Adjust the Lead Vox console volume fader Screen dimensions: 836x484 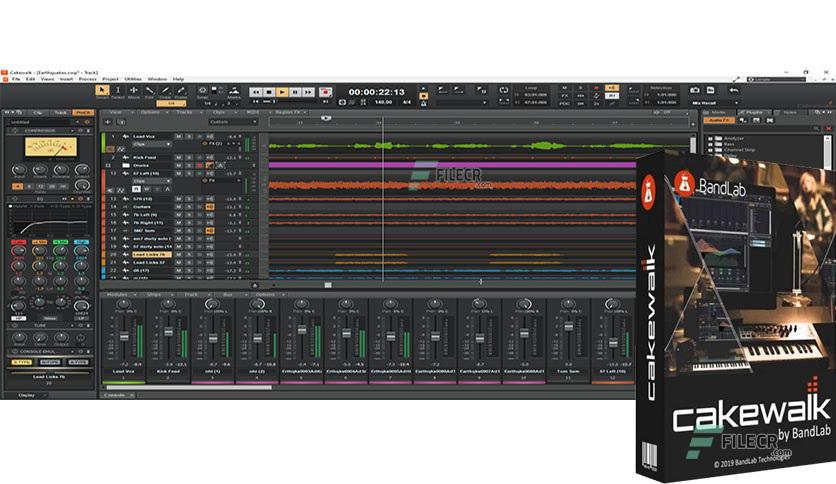click(x=124, y=336)
